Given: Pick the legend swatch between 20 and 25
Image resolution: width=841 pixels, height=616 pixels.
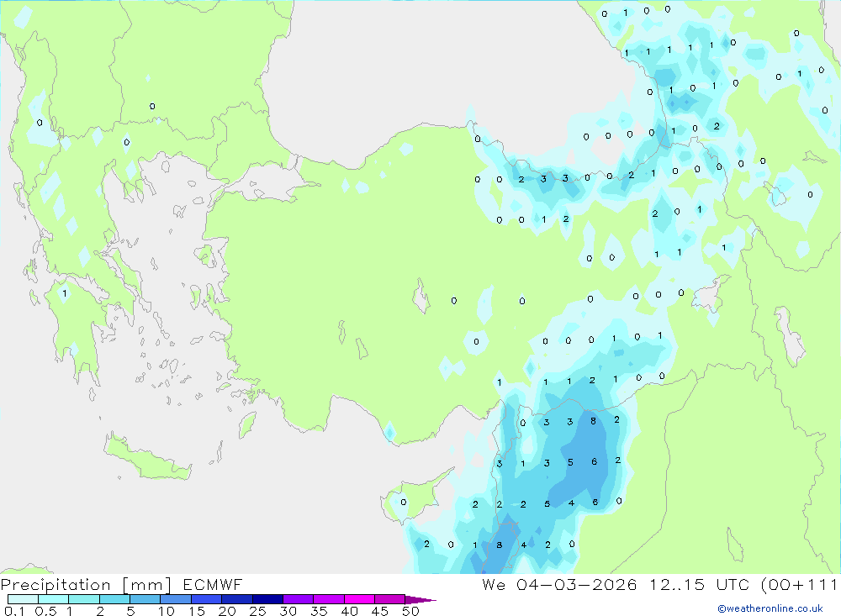Looking at the screenshot, I should click(x=237, y=599).
